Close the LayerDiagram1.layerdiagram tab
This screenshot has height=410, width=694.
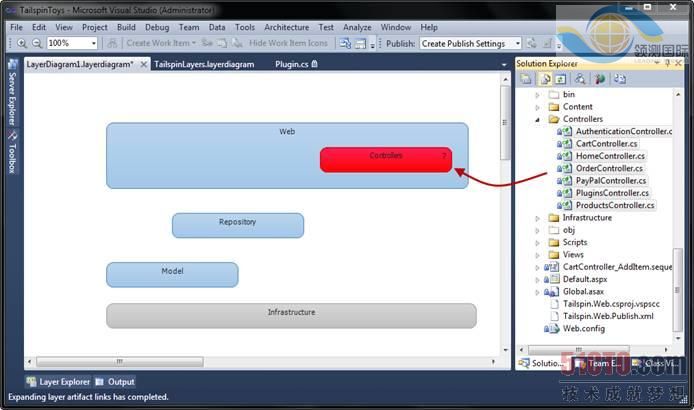pos(145,64)
